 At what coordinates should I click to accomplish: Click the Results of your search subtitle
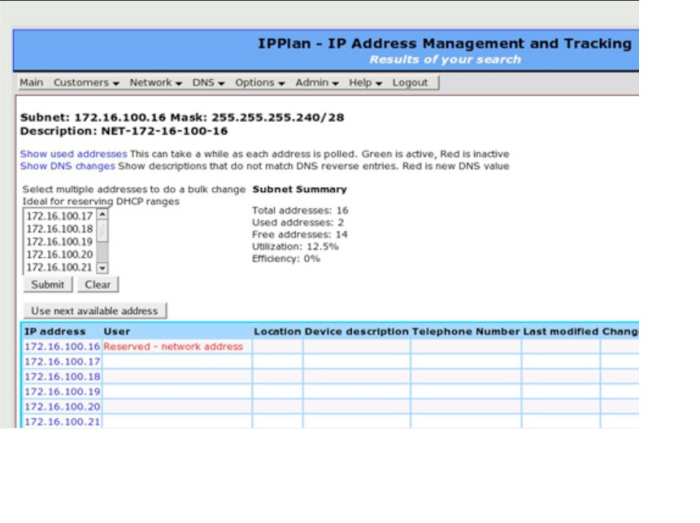pos(445,59)
